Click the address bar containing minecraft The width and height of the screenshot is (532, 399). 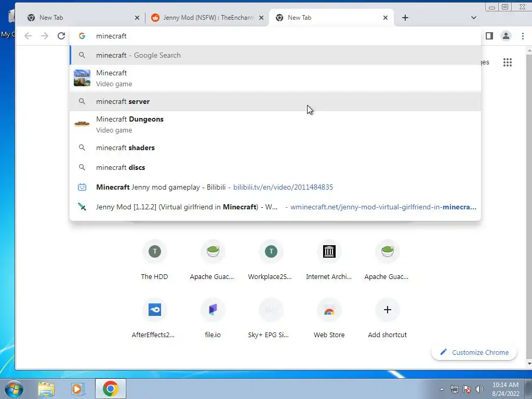coord(275,36)
